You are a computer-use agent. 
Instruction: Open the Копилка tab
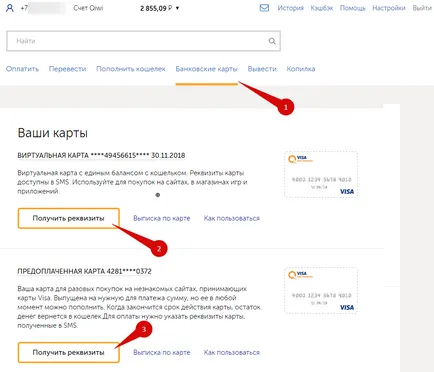coord(301,69)
